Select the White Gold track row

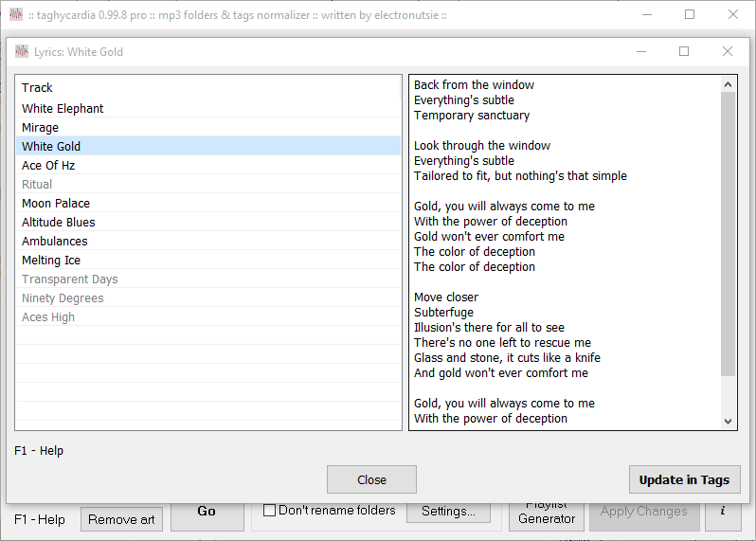(x=208, y=146)
